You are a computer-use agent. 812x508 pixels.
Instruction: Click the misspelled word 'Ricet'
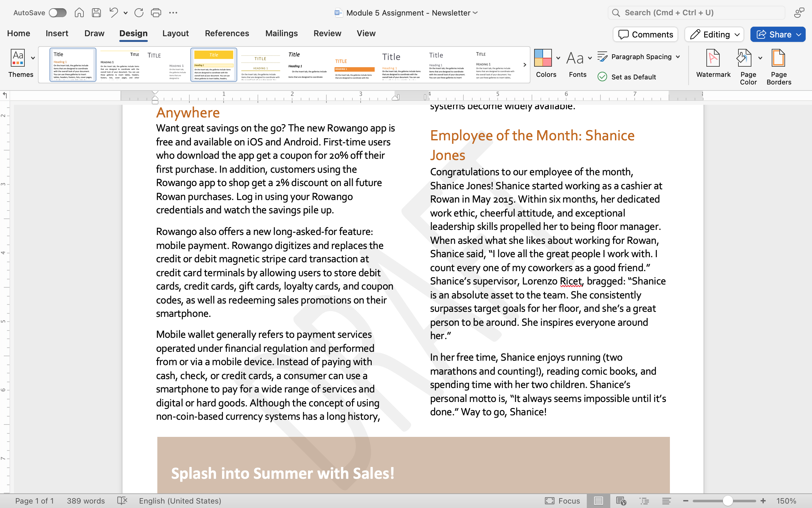point(571,281)
